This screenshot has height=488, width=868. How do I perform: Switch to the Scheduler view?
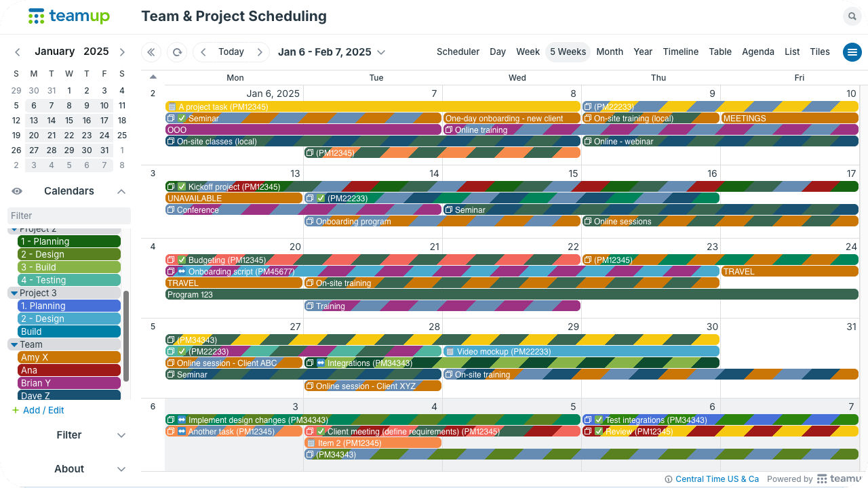tap(458, 52)
